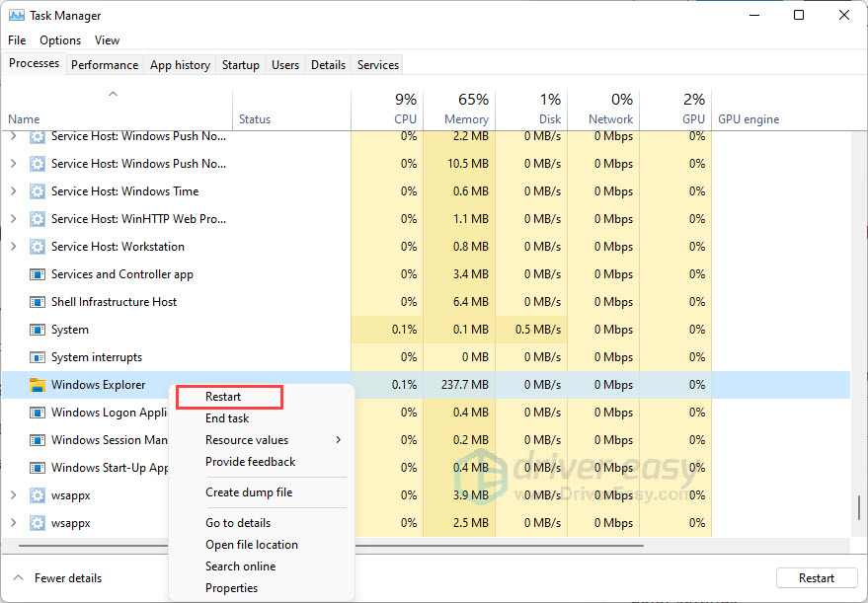This screenshot has height=603, width=868.
Task: Click the Service Host: Windows Time gear icon
Action: coord(38,191)
